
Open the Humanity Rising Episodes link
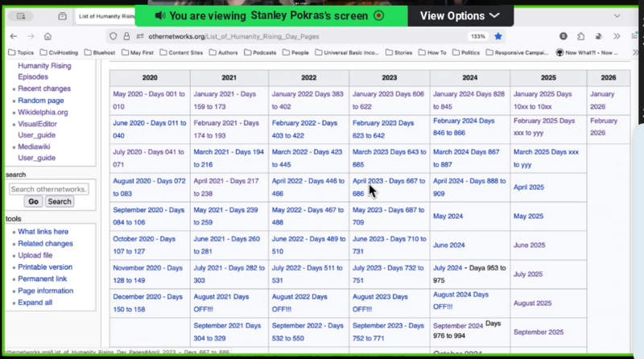(x=44, y=71)
